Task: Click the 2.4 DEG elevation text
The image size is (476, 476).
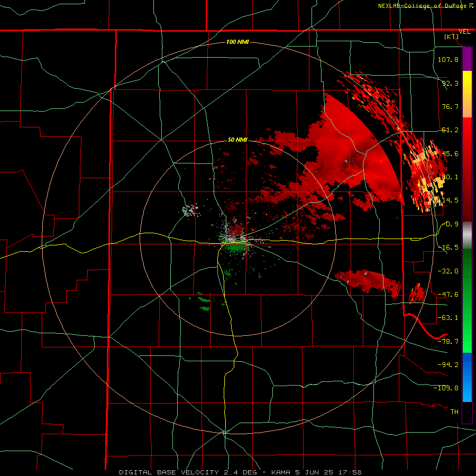Action: 241,472
